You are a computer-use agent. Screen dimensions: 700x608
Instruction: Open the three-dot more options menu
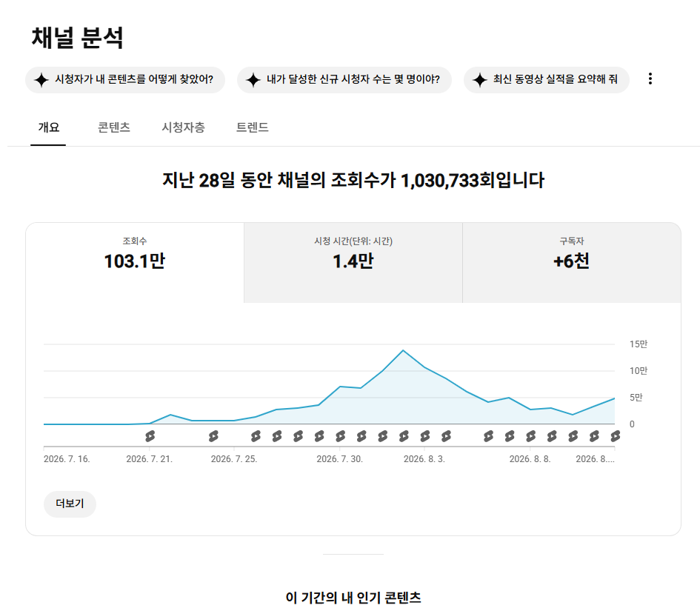point(650,79)
